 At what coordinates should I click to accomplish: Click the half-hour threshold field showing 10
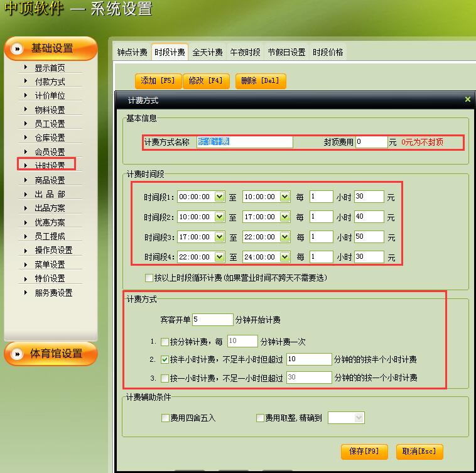309,359
